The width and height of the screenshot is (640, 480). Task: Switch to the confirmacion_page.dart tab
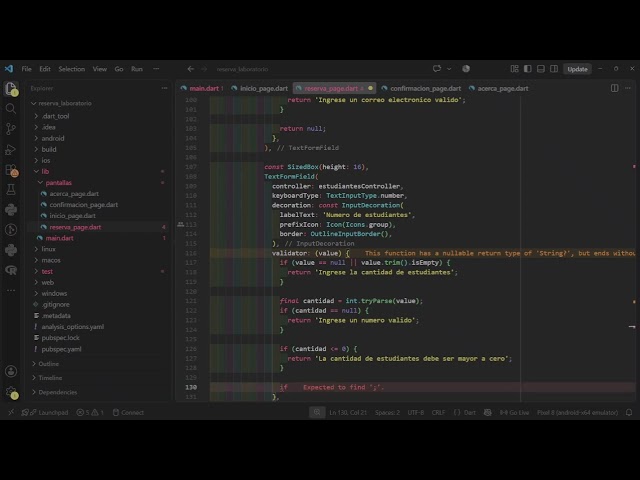tap(421, 88)
